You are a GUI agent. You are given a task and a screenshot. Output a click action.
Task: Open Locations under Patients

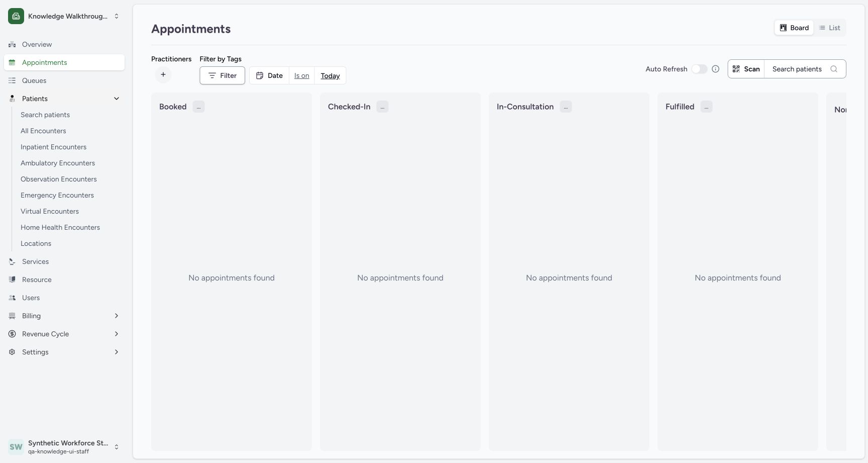coord(36,243)
